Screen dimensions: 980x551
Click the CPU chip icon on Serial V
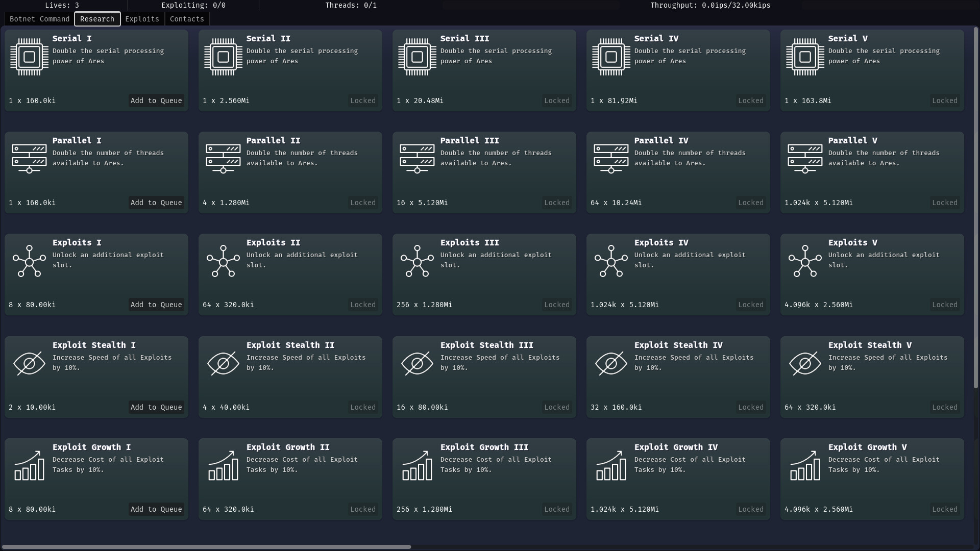tap(805, 56)
